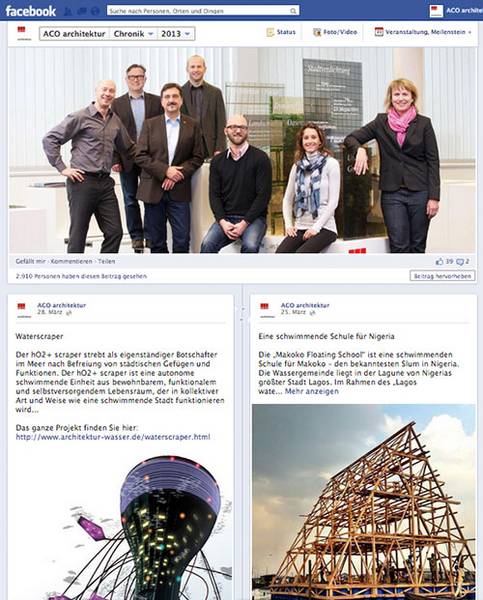
Task: Open the architektur-wasser.de waterscraper link
Action: tap(113, 437)
